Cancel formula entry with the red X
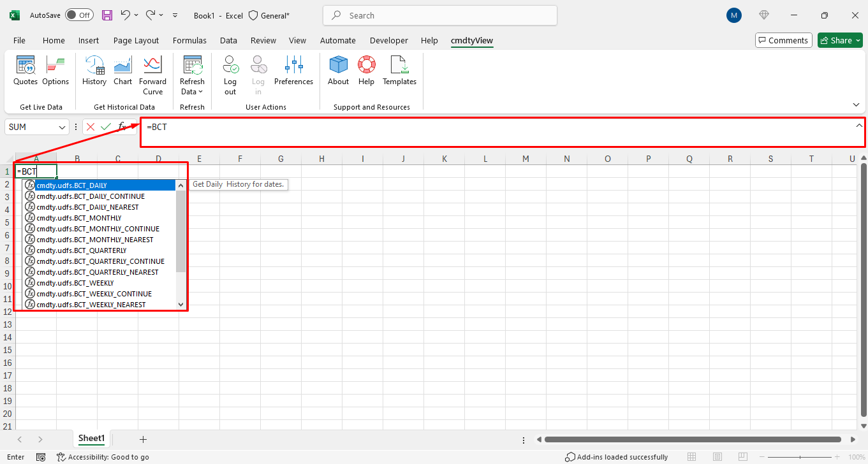Screen dimensions: 868x464 (x=90, y=127)
